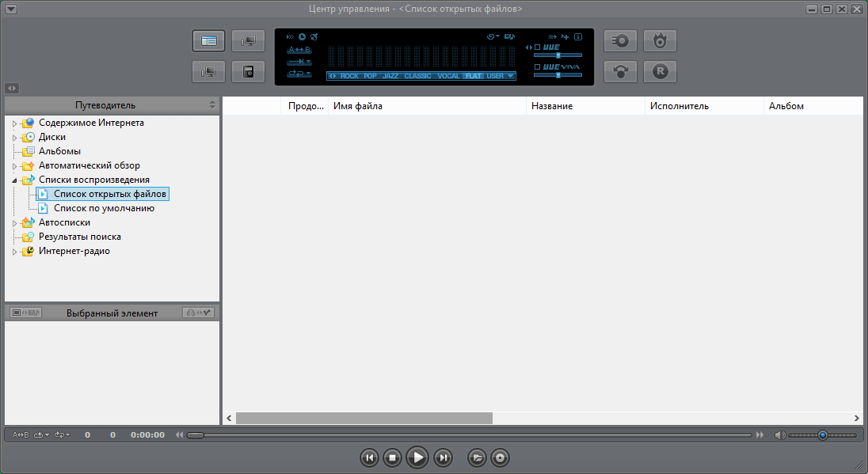
Task: Select the CLASSIC equalizer preset
Action: [x=417, y=76]
